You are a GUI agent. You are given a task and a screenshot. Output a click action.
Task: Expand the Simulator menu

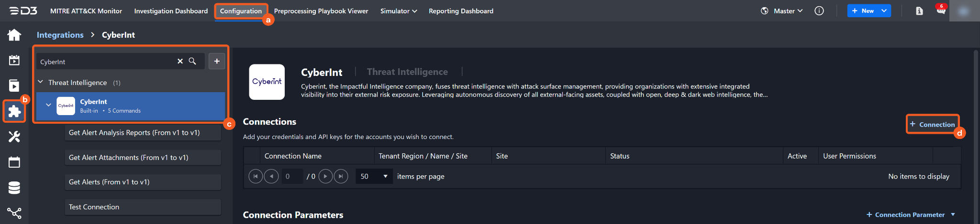click(x=398, y=11)
